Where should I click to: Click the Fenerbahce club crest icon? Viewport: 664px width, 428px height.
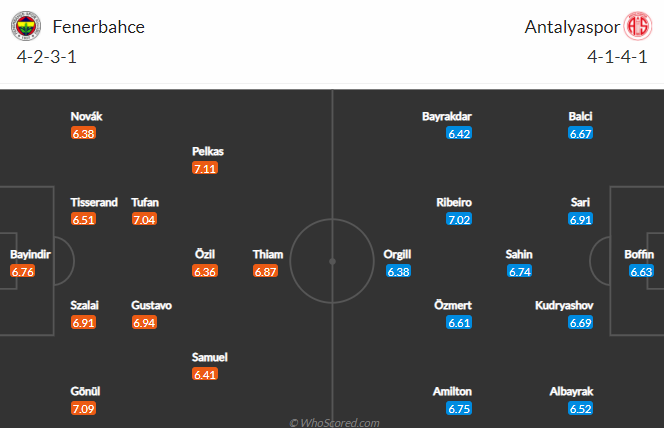tap(26, 26)
